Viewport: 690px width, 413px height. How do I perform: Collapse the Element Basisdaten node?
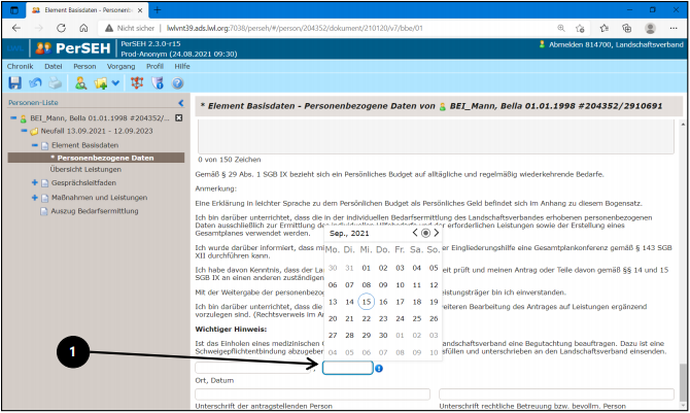[x=35, y=145]
